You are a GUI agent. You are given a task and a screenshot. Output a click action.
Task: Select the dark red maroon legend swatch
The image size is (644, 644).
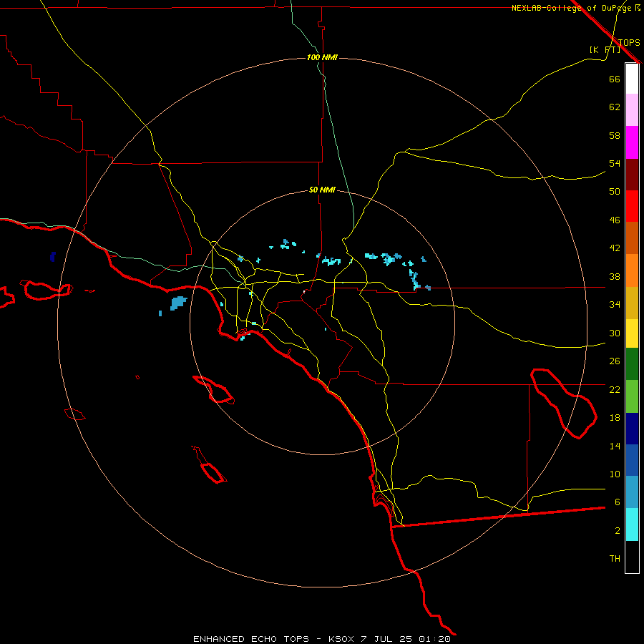[632, 175]
